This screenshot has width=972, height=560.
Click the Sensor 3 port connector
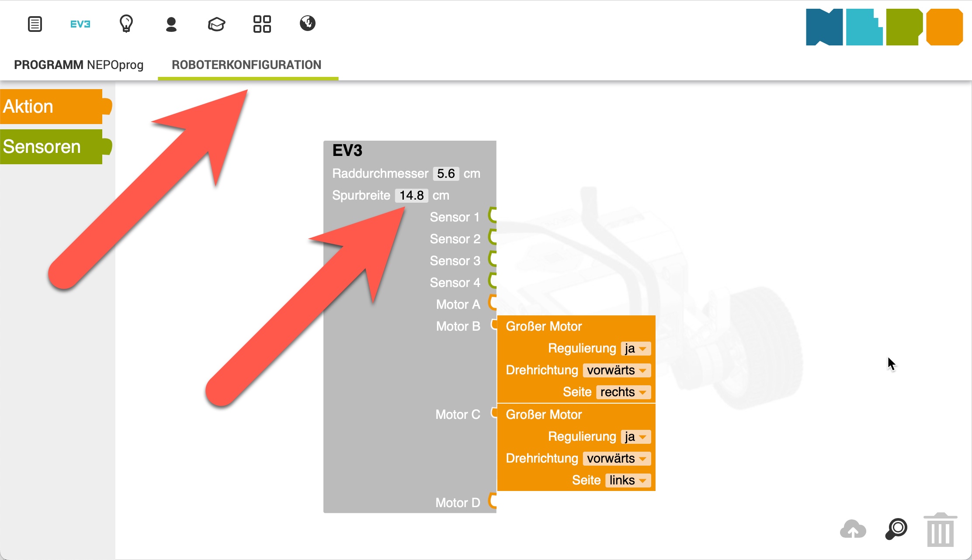[493, 259]
